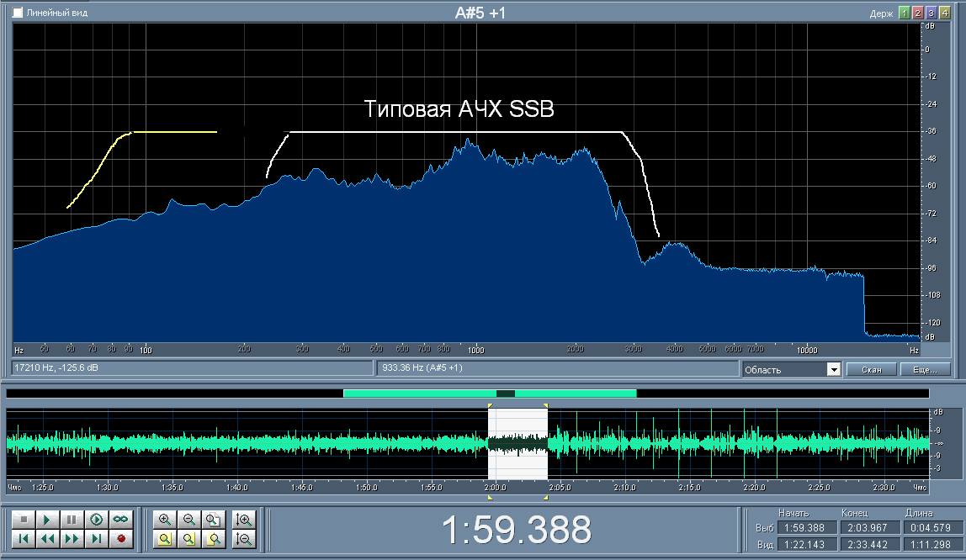Click the 10000 label on frequency axis
Screen dimensions: 966x560
point(807,350)
